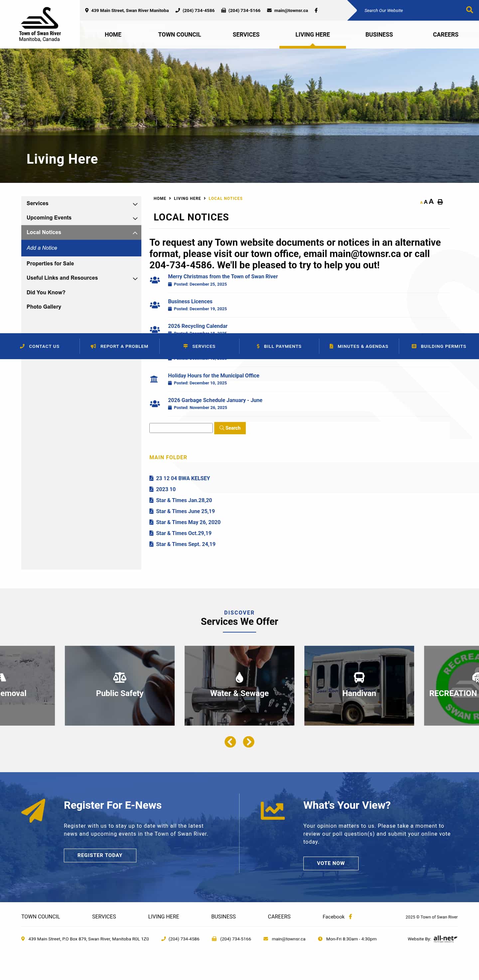Image resolution: width=479 pixels, height=980 pixels.
Task: Select the largest font size A
Action: [x=431, y=201]
